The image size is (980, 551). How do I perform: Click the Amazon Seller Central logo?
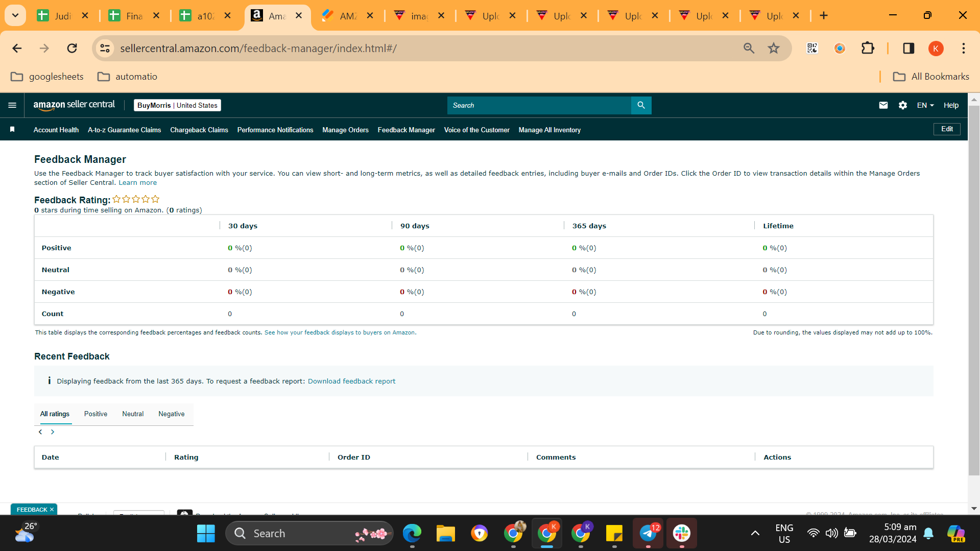click(x=75, y=105)
